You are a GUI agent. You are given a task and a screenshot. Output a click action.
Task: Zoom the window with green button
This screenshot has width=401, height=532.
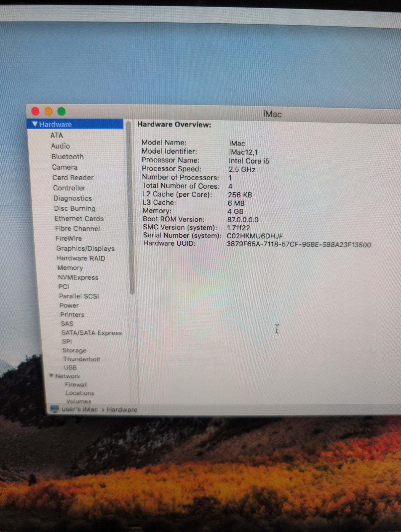pos(61,112)
